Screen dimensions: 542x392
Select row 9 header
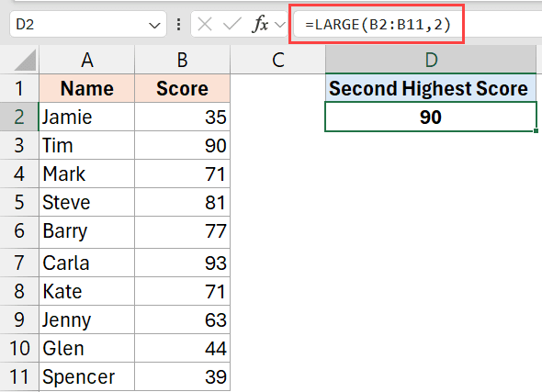coord(19,319)
